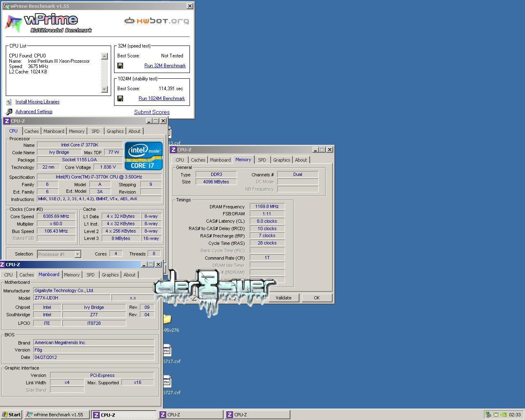Click the CPU-Z Memory window title icon
This screenshot has width=525, height=420.
pyautogui.click(x=174, y=150)
